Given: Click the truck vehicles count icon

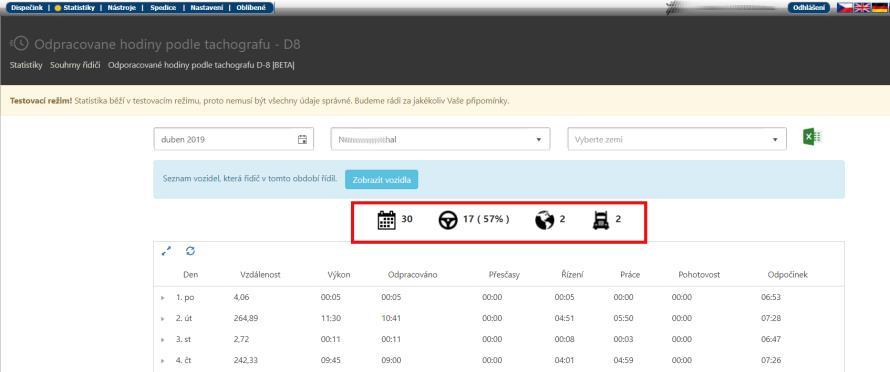Looking at the screenshot, I should tap(601, 220).
